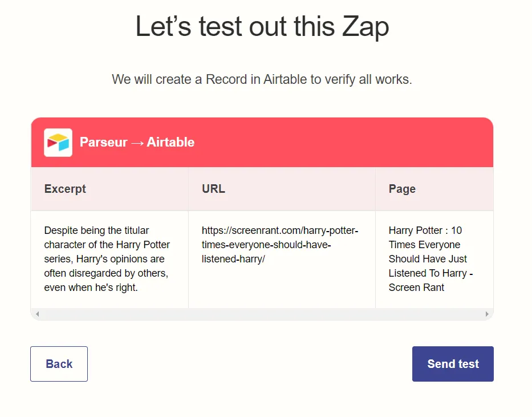The width and height of the screenshot is (532, 417).
Task: Click the divider between URL and Page columns
Action: tap(375, 257)
